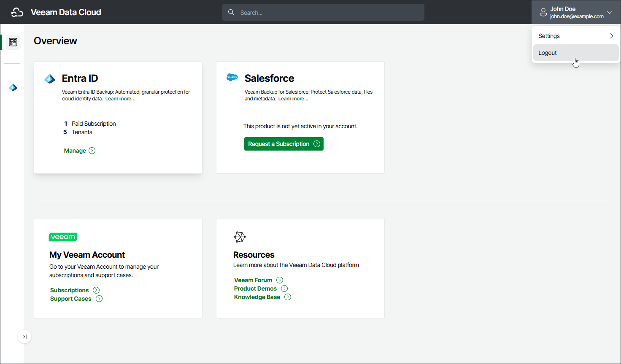Viewport: 621px width, 364px height.
Task: Open the Support Cases link
Action: point(70,299)
